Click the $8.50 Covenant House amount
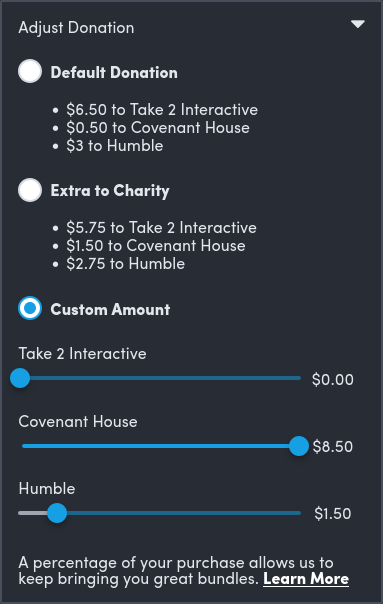 point(333,447)
